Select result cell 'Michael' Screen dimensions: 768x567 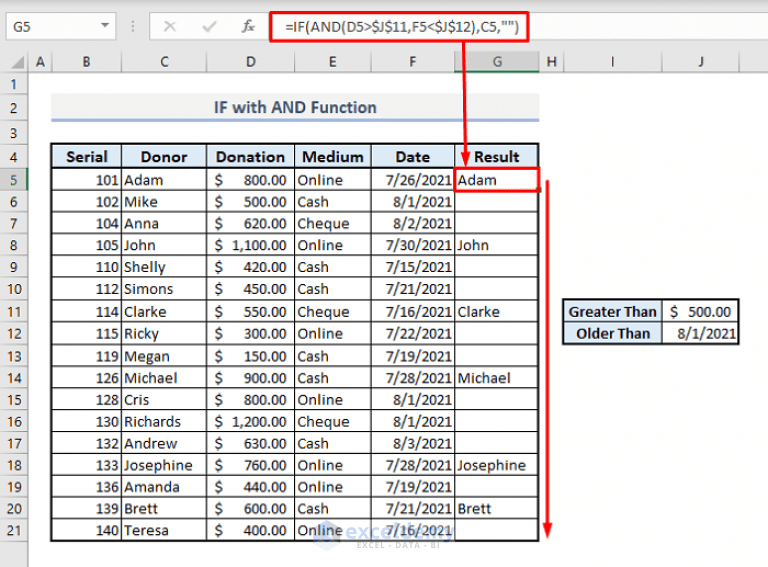pos(497,378)
